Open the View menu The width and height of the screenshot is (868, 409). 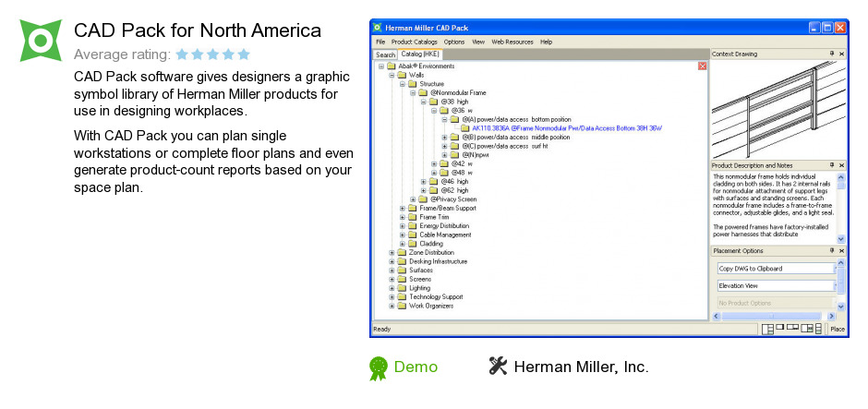(x=478, y=42)
